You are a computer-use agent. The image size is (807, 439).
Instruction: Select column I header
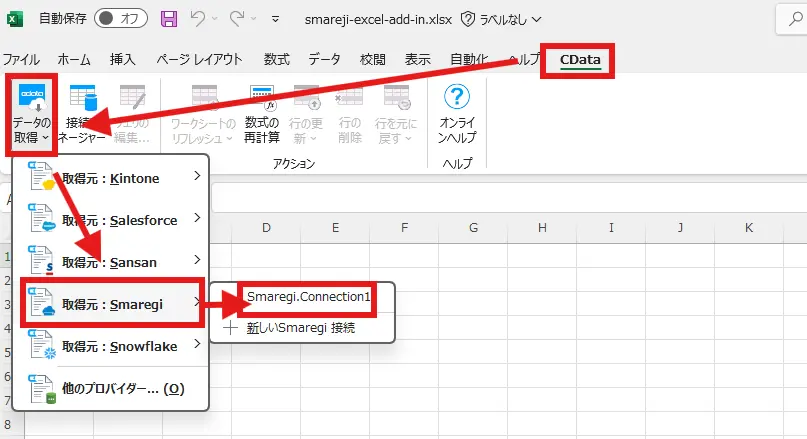tap(611, 227)
